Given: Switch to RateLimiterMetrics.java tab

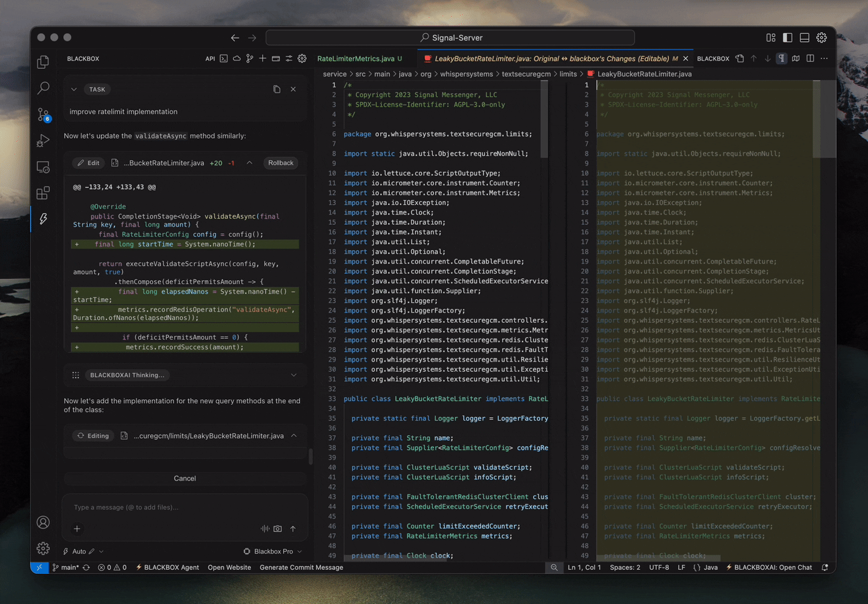Looking at the screenshot, I should (355, 58).
